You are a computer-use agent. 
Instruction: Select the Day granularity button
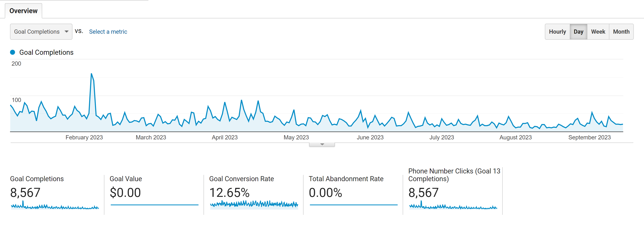578,32
